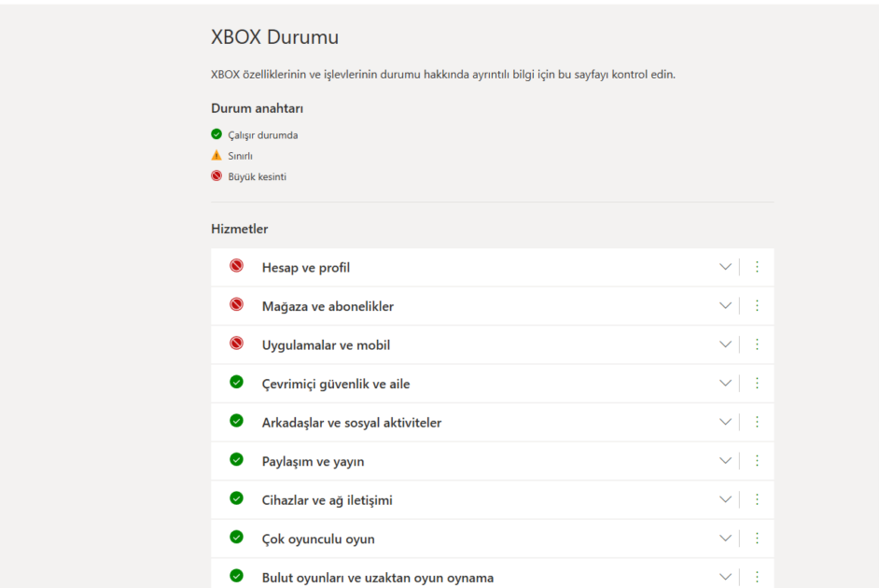Select the Paylaşım ve yayın label
Screen dimensions: 879x588
313,461
